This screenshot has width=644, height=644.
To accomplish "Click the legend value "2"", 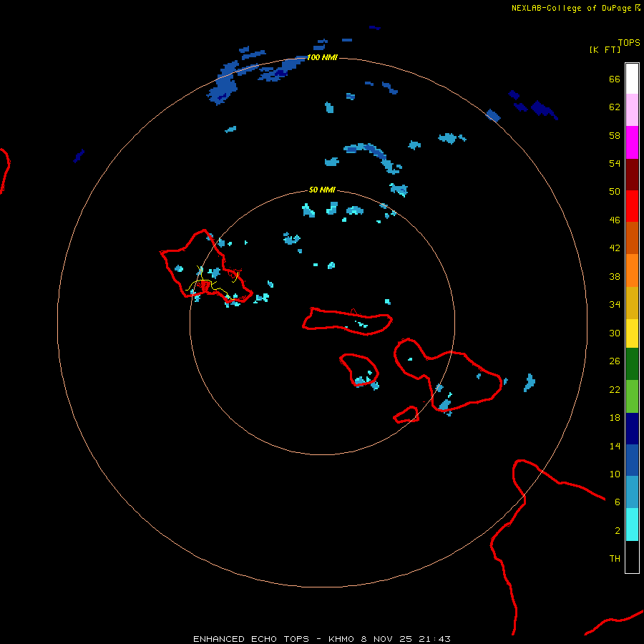I will click(618, 531).
